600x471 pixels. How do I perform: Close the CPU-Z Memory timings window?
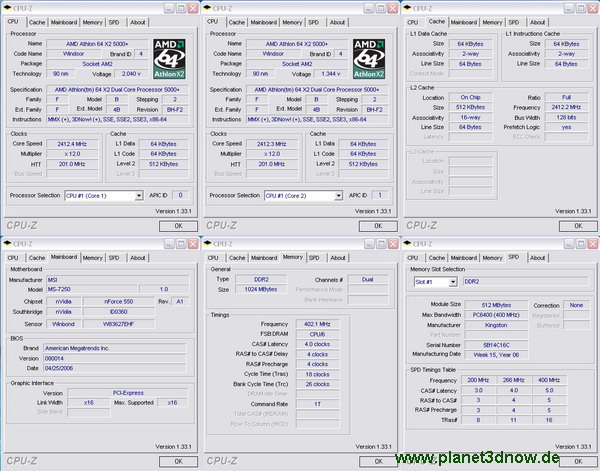(x=393, y=244)
